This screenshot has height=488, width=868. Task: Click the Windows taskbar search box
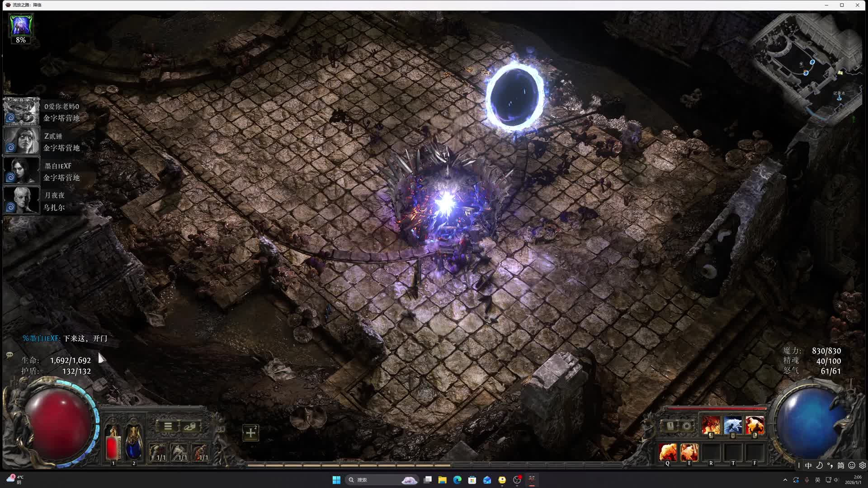(371, 480)
